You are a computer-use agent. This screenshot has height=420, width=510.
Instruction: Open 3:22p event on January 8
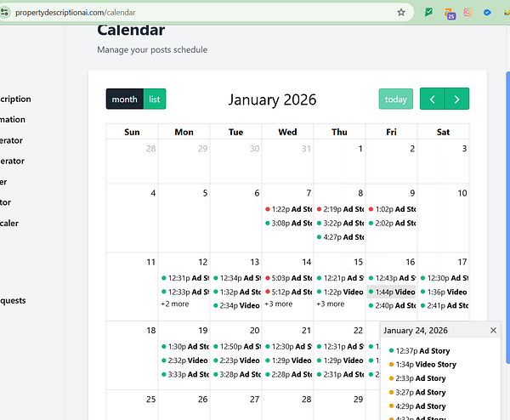click(x=339, y=223)
